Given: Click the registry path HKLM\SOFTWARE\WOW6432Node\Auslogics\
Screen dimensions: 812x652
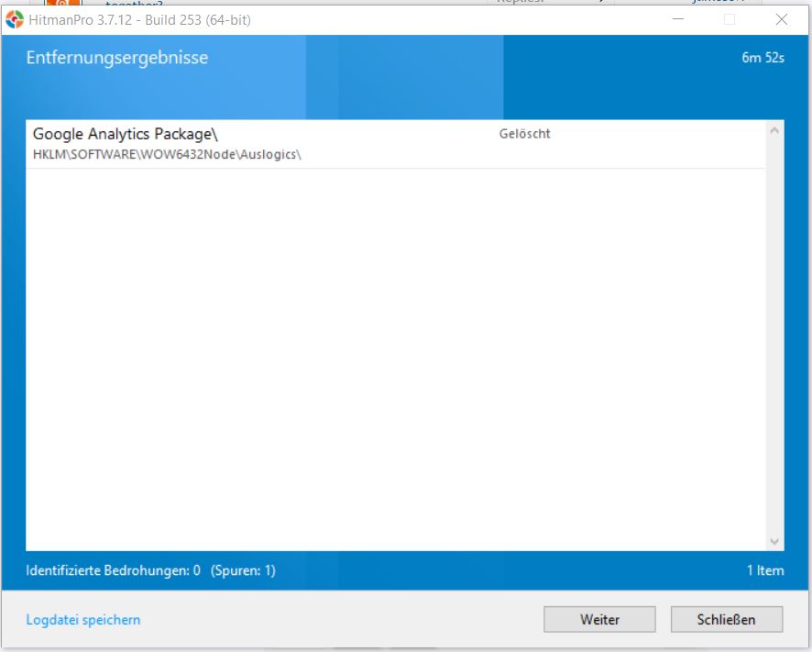Looking at the screenshot, I should 167,154.
